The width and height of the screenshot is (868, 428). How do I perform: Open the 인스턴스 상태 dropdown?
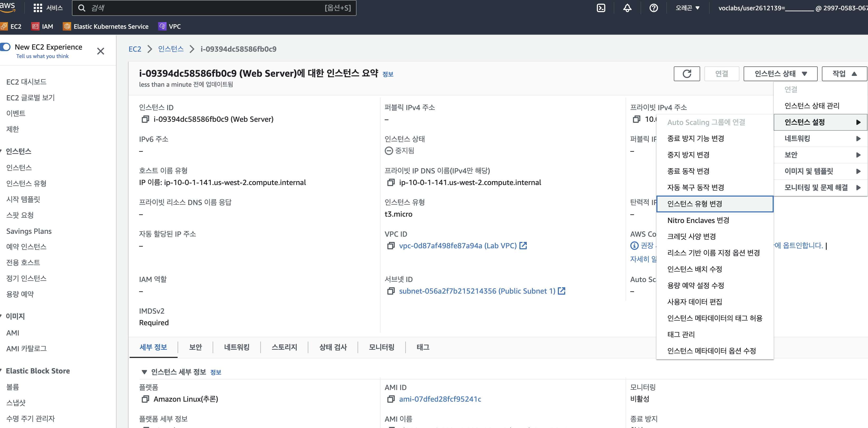(x=781, y=74)
